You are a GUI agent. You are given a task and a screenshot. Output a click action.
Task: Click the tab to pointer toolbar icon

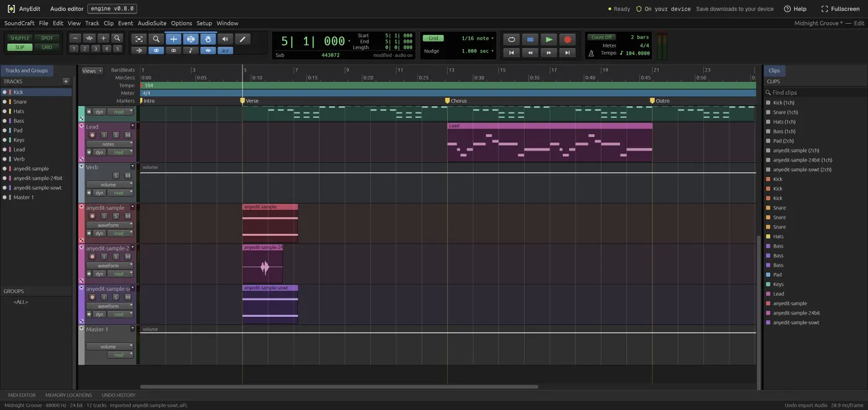139,51
